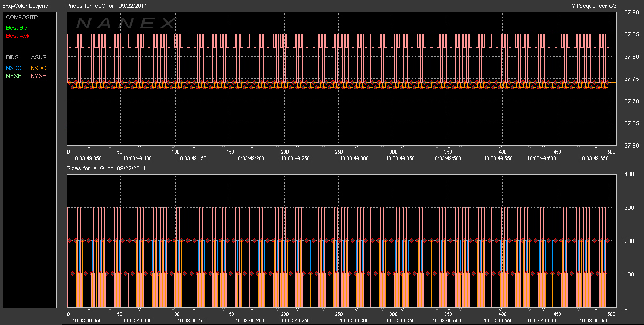Click timestamp 10:03:49:600 under Sizes chart
644x325 pixels.
(x=541, y=321)
